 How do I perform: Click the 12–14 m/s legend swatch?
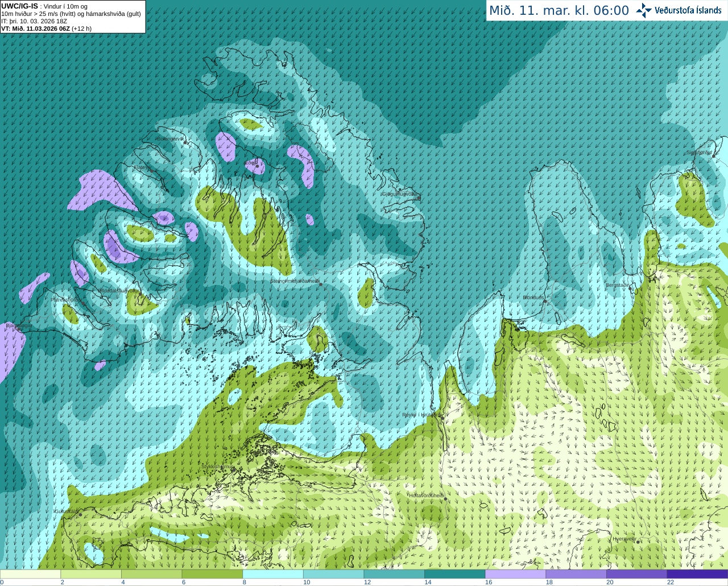(394, 573)
